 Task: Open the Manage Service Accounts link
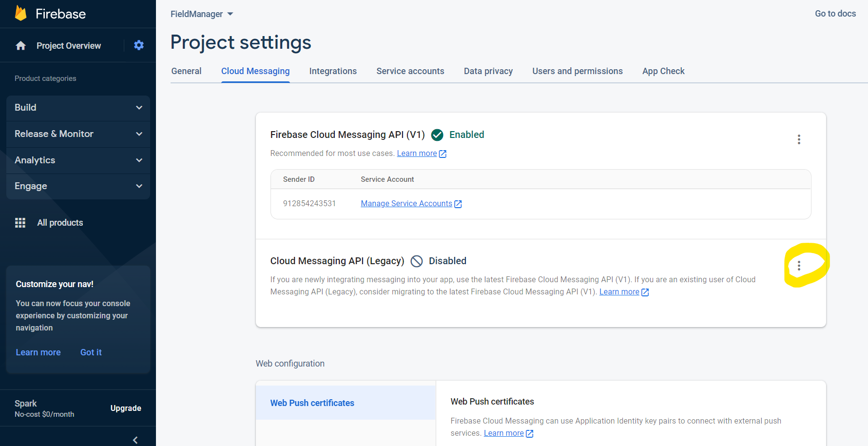(406, 204)
